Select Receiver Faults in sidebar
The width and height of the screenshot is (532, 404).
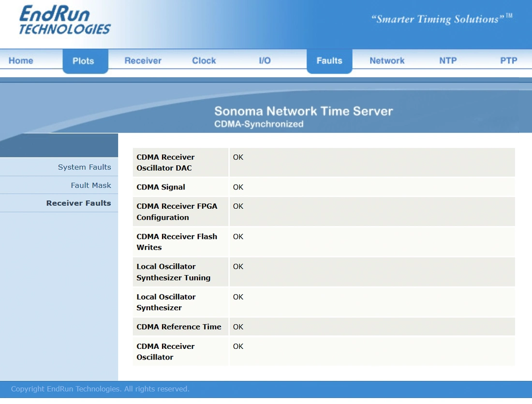pyautogui.click(x=79, y=203)
